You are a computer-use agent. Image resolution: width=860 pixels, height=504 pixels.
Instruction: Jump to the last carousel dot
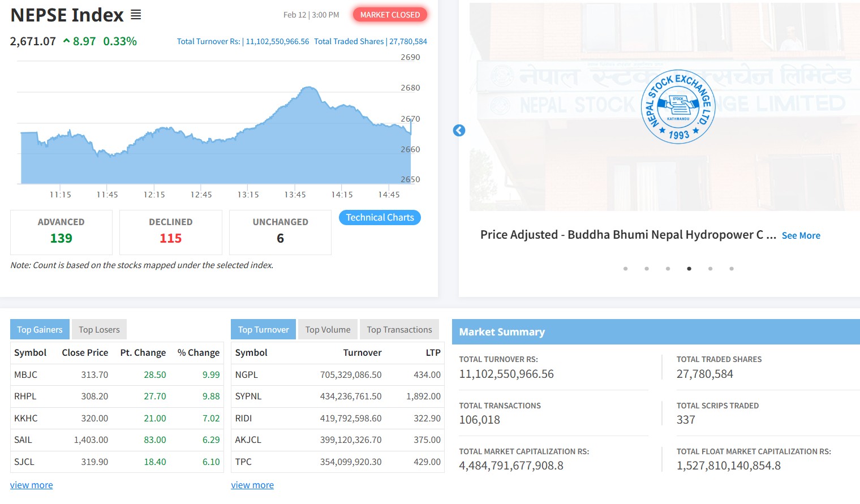point(732,269)
